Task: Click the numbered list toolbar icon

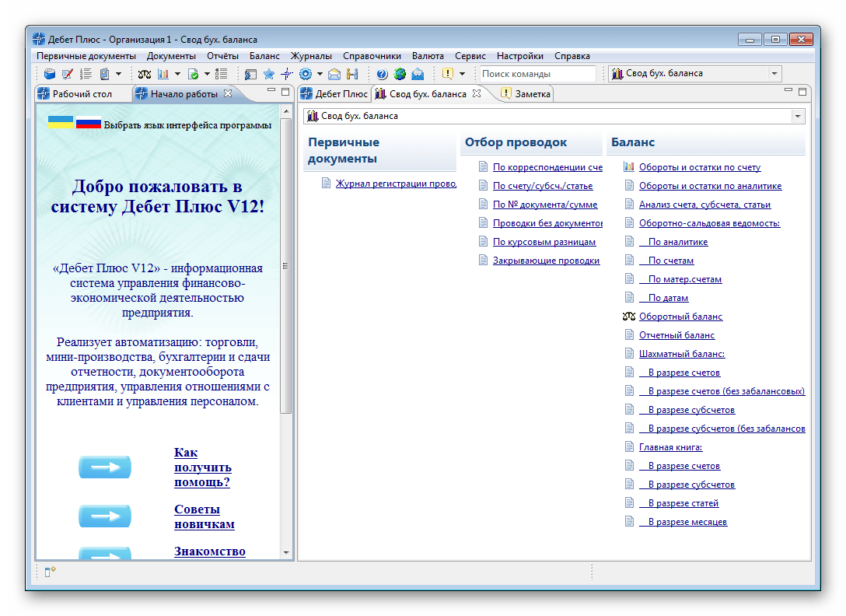Action: point(86,74)
